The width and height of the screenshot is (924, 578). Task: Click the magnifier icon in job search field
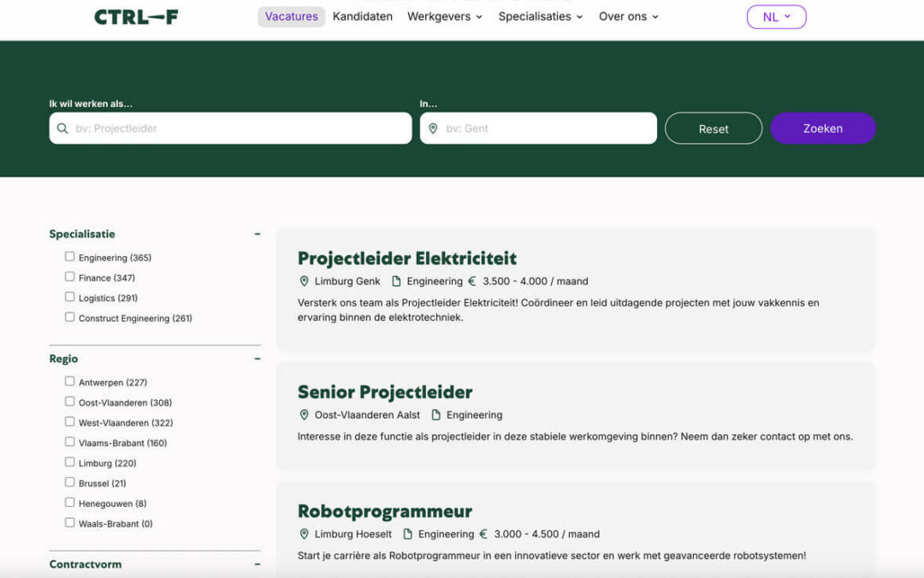click(62, 128)
